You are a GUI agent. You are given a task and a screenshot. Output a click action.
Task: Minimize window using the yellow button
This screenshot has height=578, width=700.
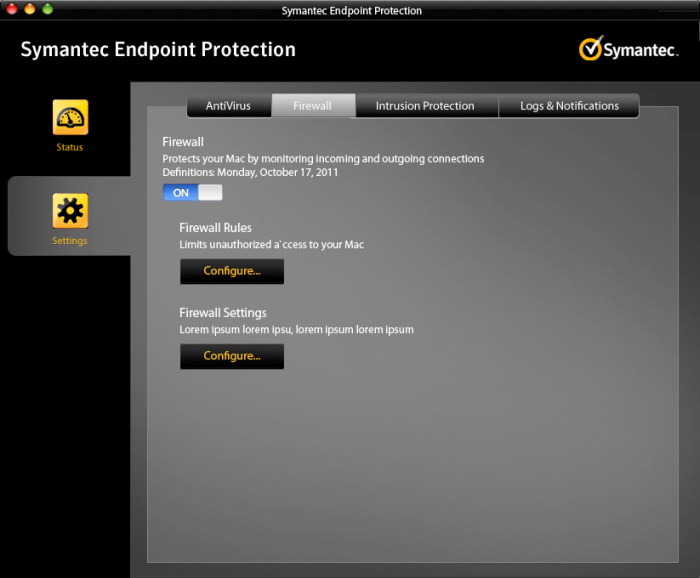click(x=29, y=9)
